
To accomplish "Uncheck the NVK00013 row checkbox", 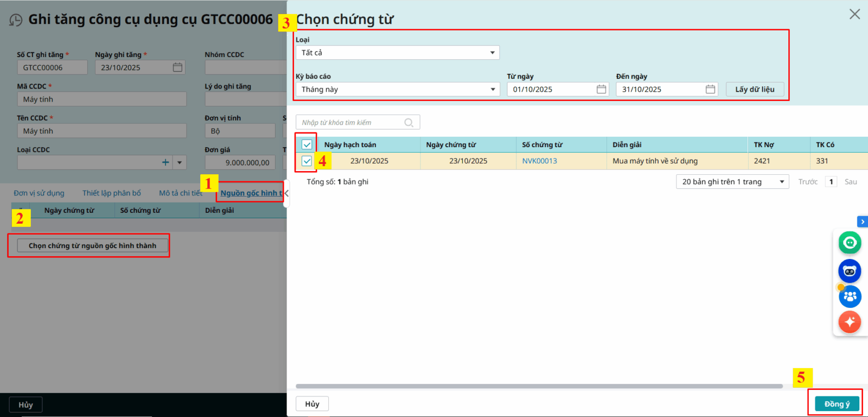I will [307, 161].
